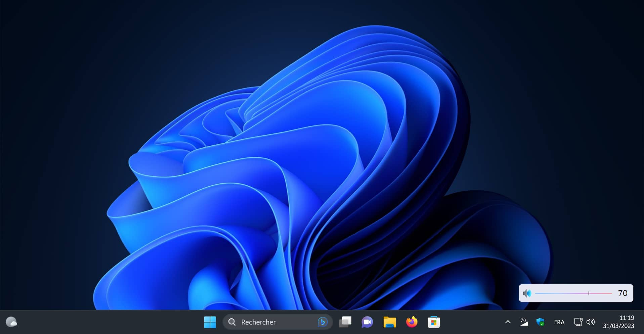Image resolution: width=644 pixels, height=334 pixels.
Task: Click the volume level 70 tray icon
Action: point(524,322)
